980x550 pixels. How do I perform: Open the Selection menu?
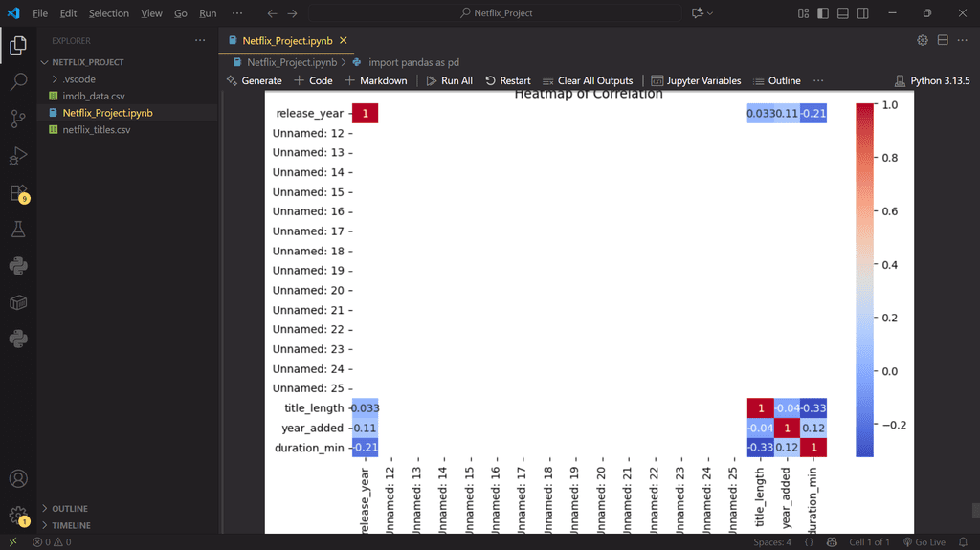tap(109, 13)
